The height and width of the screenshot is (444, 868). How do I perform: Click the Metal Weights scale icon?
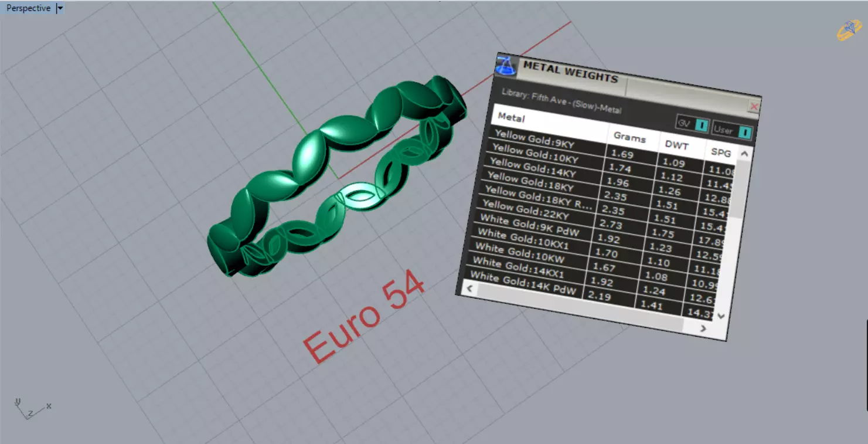pos(506,65)
